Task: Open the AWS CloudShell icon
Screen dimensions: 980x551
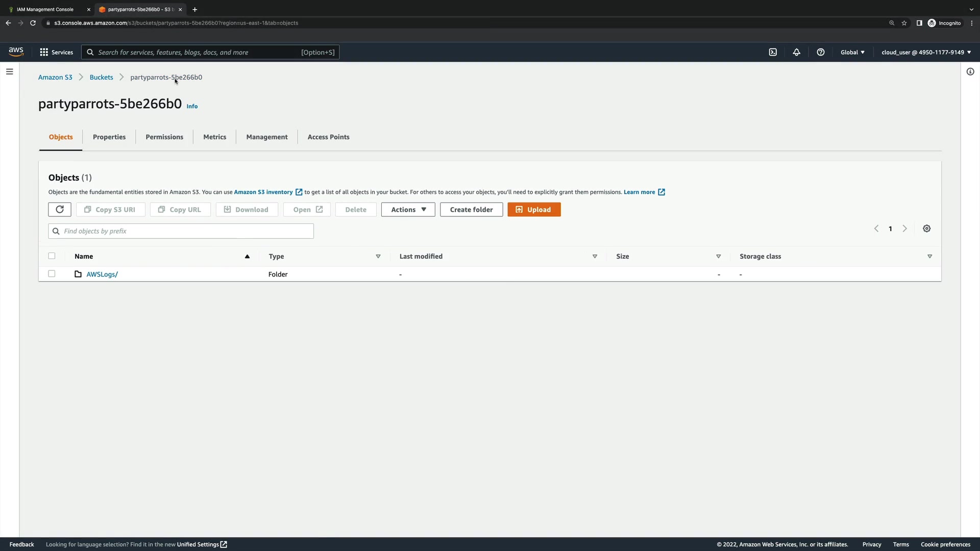Action: click(x=773, y=52)
